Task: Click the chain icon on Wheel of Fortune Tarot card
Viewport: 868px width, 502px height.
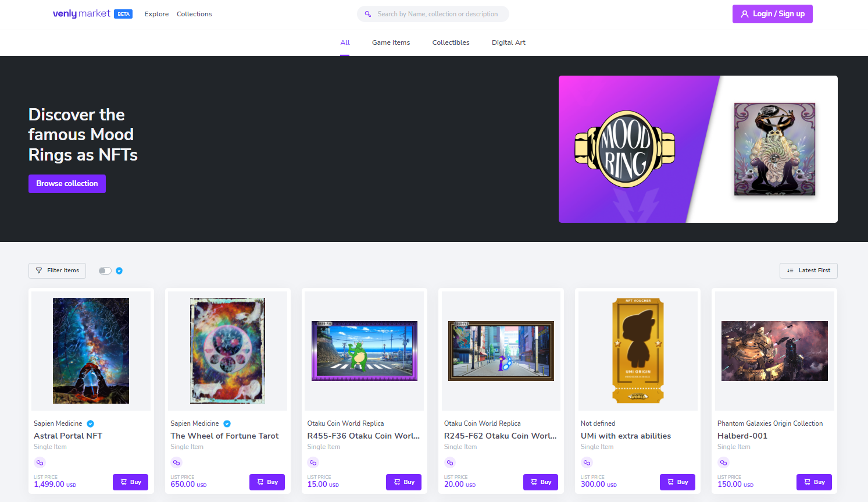Action: 176,462
